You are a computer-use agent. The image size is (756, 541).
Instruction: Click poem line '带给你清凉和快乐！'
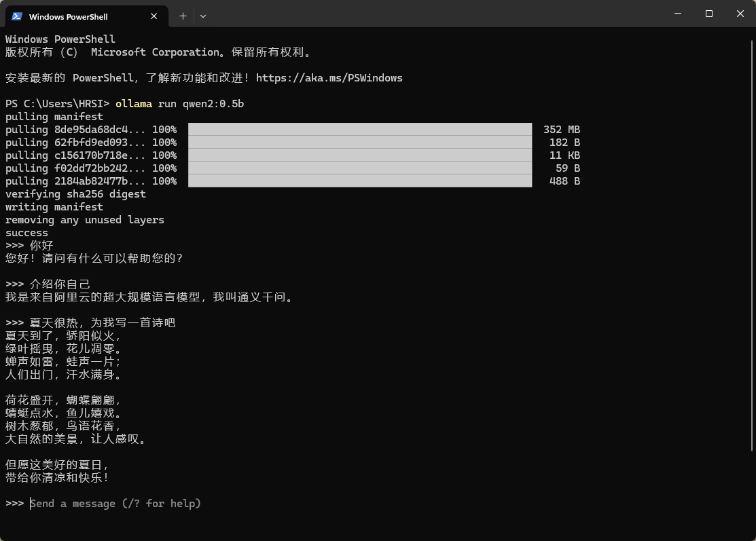pos(57,477)
